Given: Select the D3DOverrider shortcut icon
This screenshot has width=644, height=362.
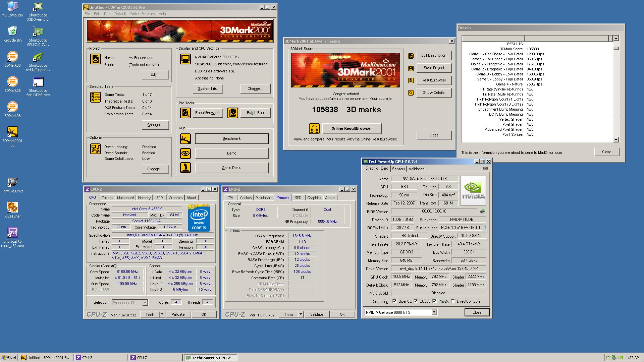Looking at the screenshot, I should click(x=38, y=11).
